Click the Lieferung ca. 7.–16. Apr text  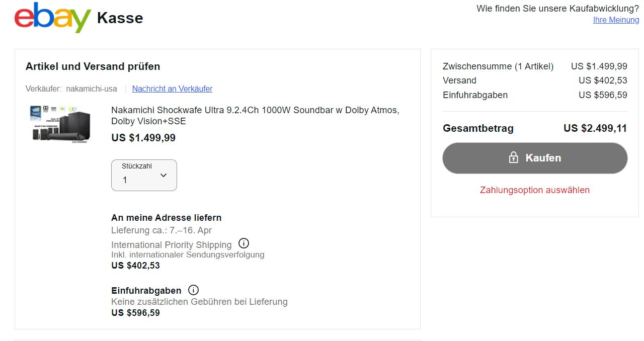[x=162, y=230]
